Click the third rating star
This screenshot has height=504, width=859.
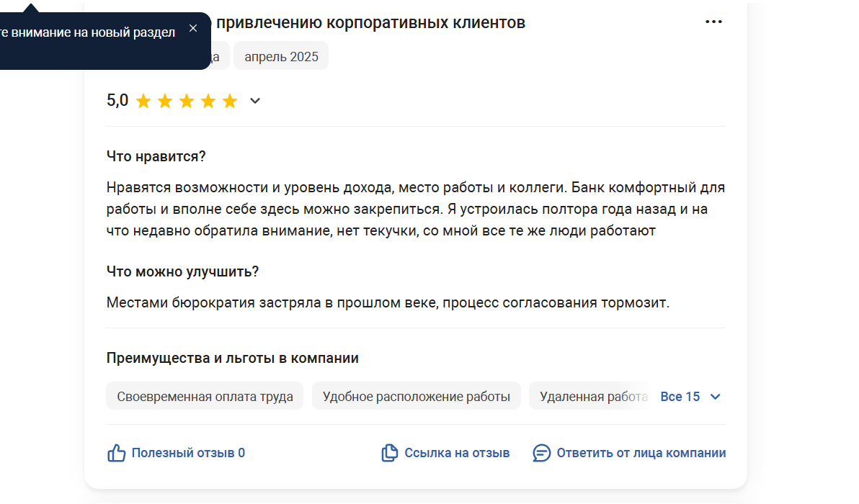(187, 102)
